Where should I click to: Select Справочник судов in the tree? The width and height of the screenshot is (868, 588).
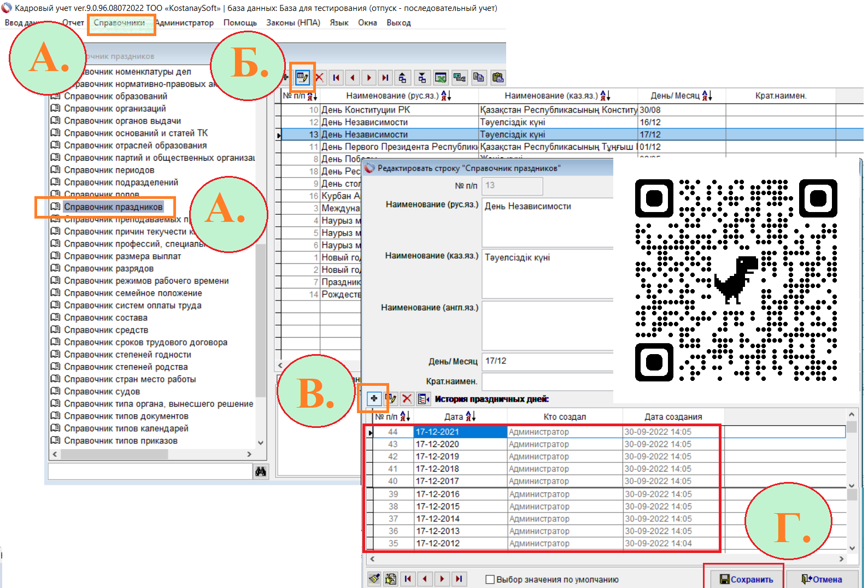(102, 391)
